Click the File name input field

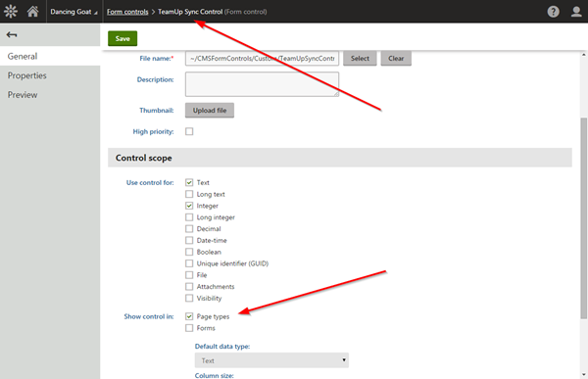point(262,58)
